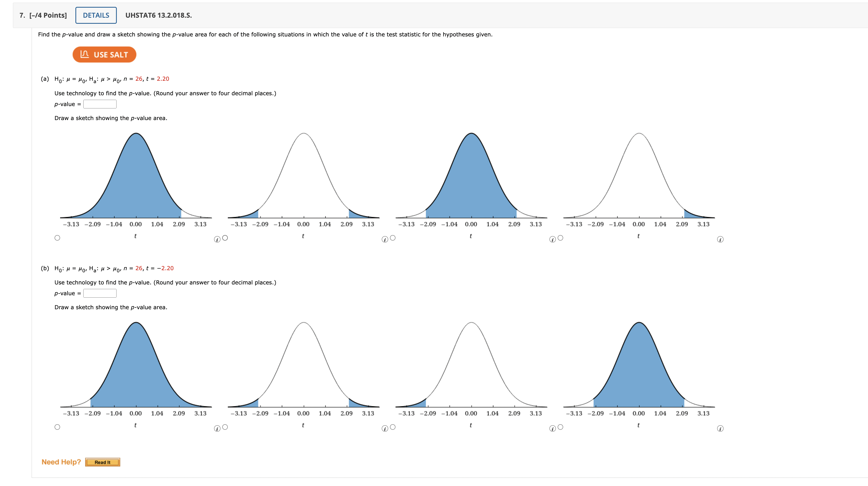Click info icon beside right-tail graph in part (a)
This screenshot has height=486, width=868.
(x=720, y=240)
